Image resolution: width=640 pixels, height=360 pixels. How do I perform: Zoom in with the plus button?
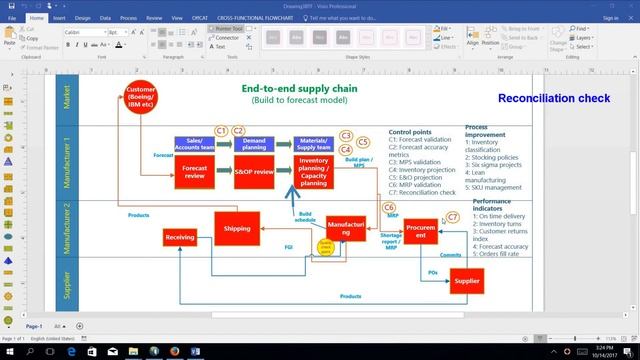point(598,339)
